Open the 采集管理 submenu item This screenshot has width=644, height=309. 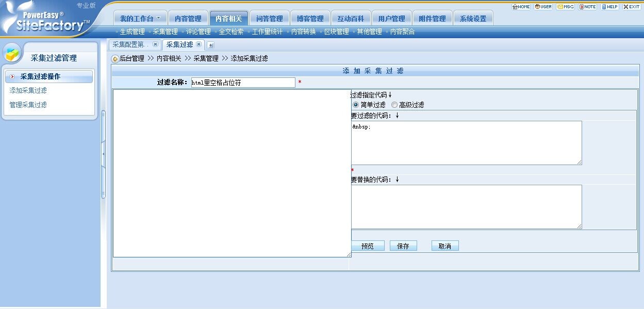tap(165, 32)
